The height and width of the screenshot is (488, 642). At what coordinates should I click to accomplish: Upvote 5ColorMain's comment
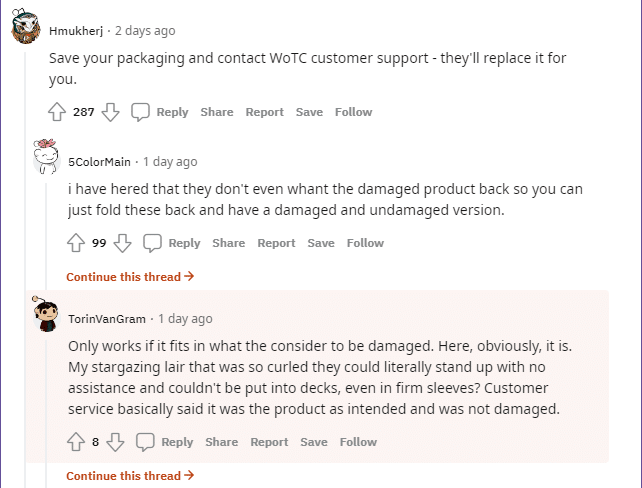(x=76, y=243)
